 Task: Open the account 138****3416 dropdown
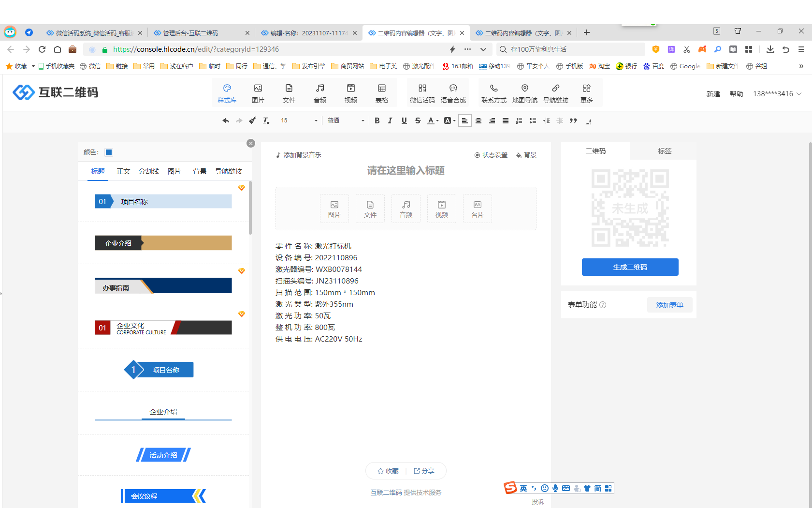point(777,94)
